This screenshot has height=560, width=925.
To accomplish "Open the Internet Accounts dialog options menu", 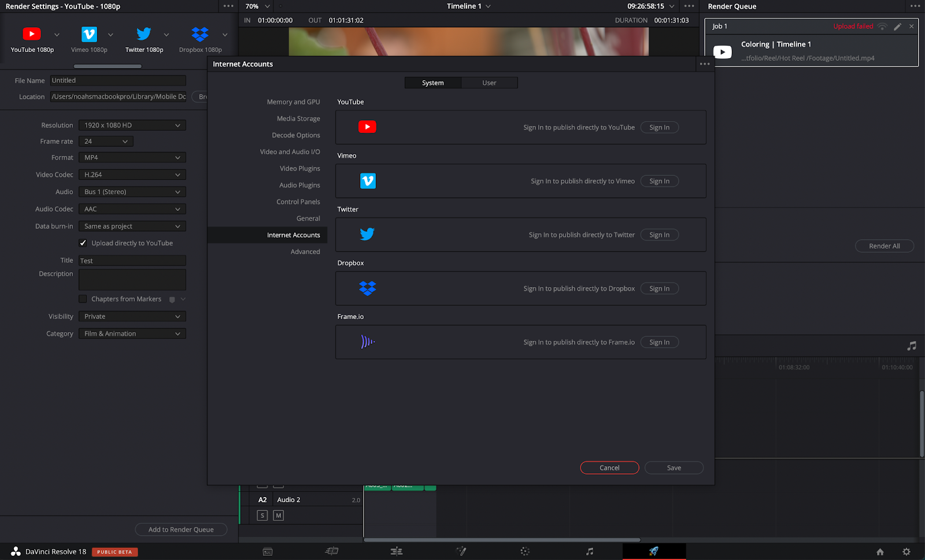I will coord(705,64).
